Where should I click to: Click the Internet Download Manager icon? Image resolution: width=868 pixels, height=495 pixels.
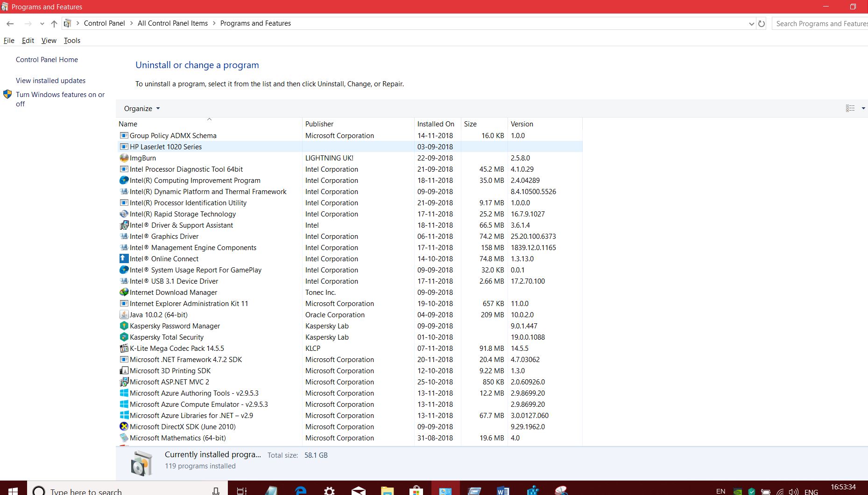point(124,293)
